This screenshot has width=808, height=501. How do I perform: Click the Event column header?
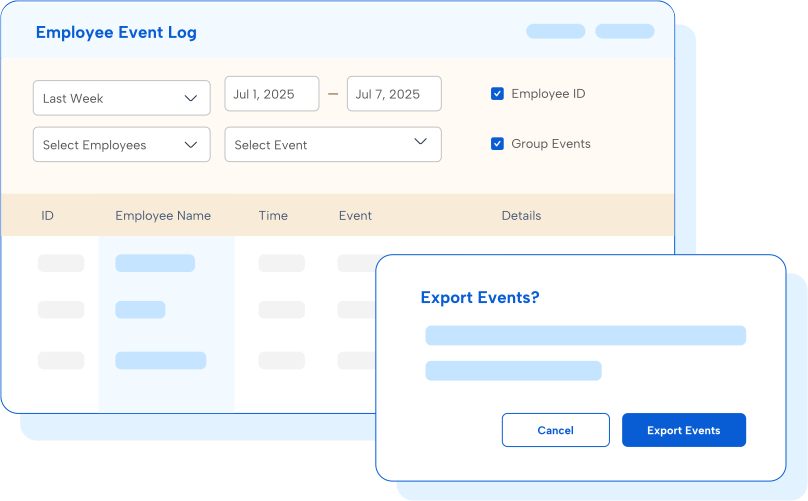pyautogui.click(x=355, y=215)
